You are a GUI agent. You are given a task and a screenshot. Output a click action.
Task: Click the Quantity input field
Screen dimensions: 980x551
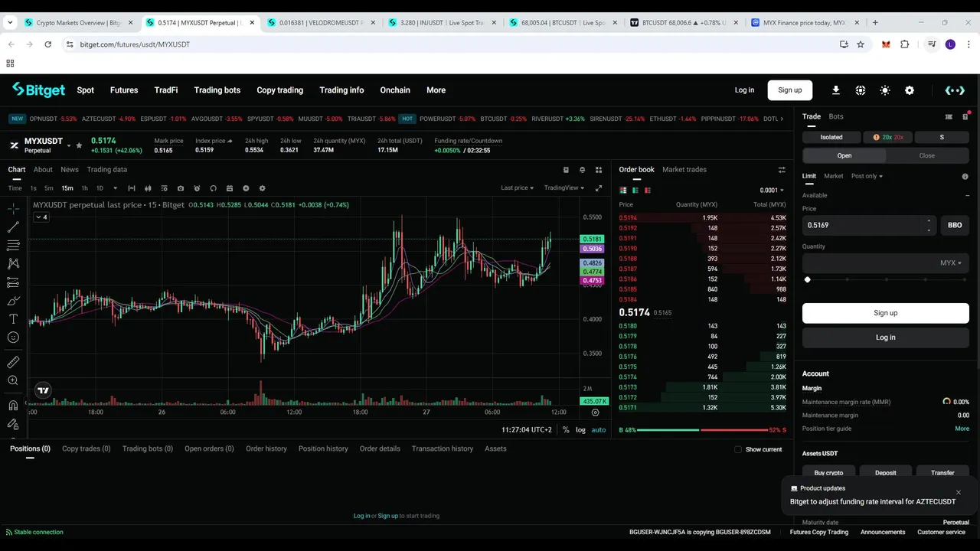(886, 263)
